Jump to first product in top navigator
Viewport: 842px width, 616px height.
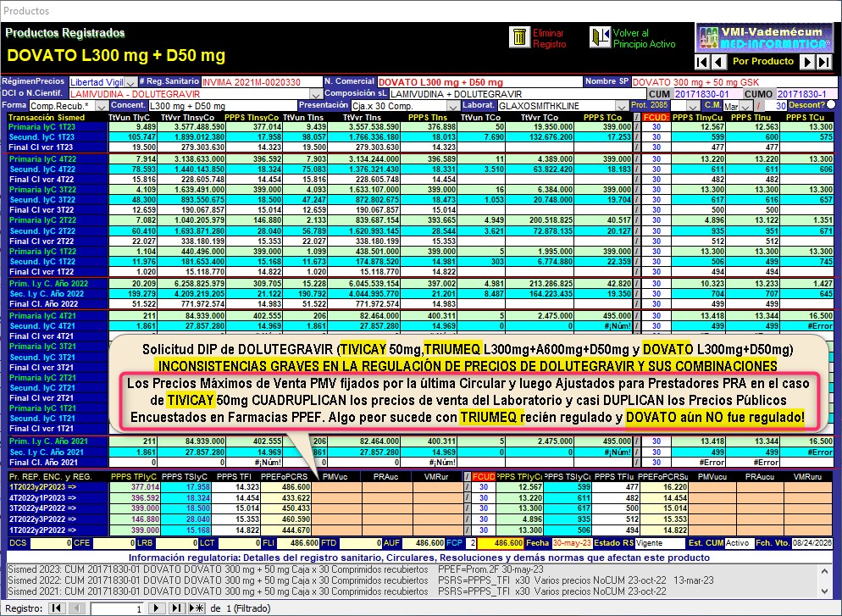(x=701, y=62)
